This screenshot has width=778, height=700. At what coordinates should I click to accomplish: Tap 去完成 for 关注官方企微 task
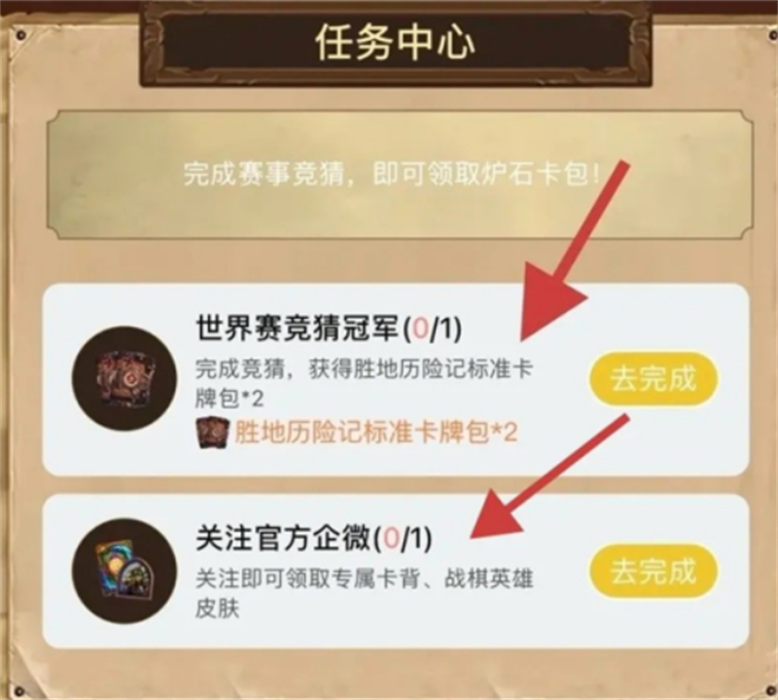(x=654, y=571)
